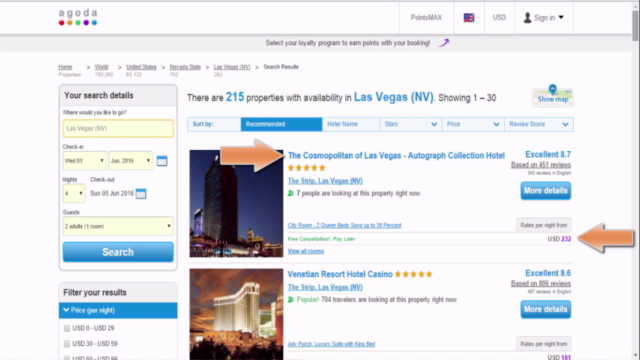This screenshot has width=640, height=360.
Task: Open the check-out calendar icon
Action: [x=141, y=193]
